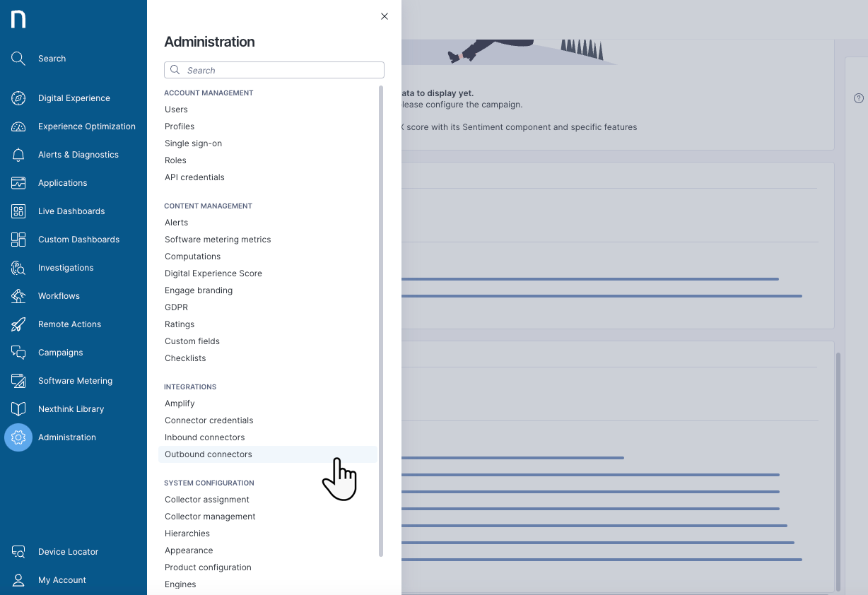Close the Administration panel
The height and width of the screenshot is (595, 868).
click(385, 16)
